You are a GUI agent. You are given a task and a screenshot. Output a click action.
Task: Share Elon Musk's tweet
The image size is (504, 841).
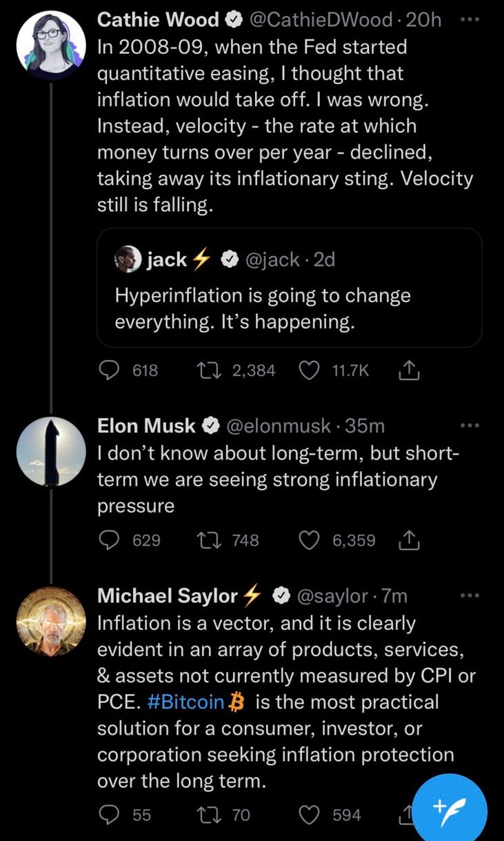[x=410, y=541]
